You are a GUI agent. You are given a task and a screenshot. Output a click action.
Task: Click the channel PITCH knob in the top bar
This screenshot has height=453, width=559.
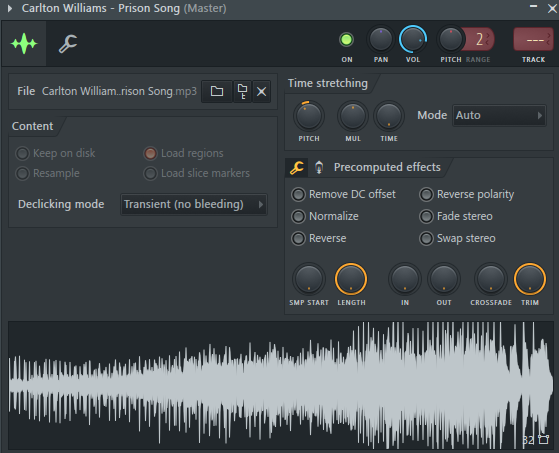coord(451,40)
